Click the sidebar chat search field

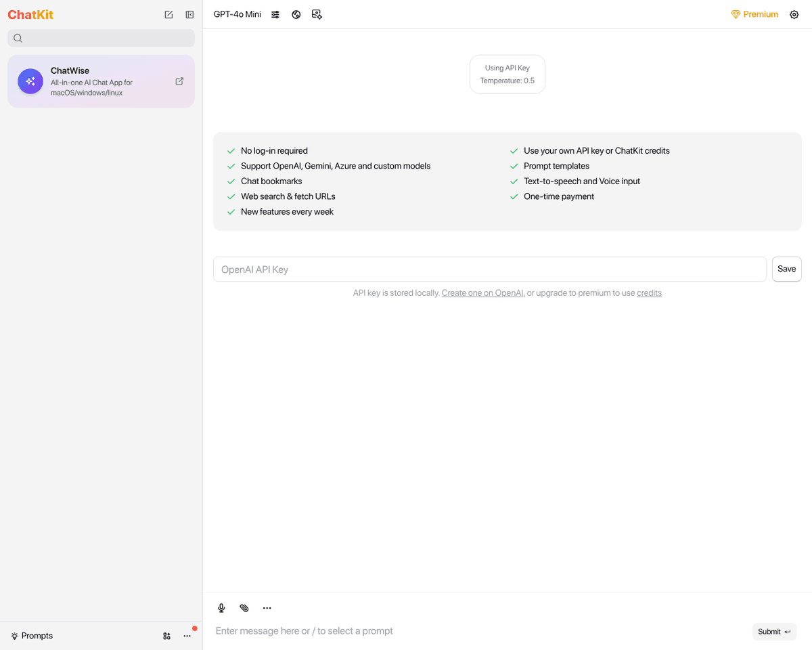(101, 38)
